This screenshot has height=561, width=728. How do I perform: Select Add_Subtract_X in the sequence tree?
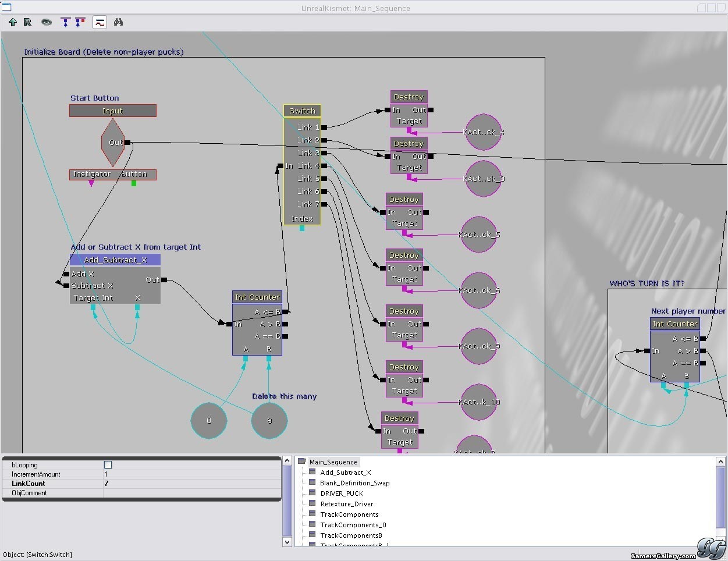pos(345,473)
